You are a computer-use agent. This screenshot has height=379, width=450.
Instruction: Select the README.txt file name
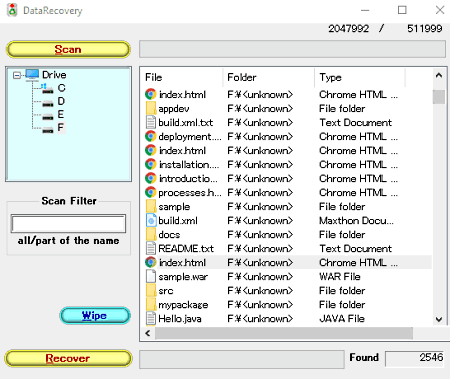click(x=186, y=249)
